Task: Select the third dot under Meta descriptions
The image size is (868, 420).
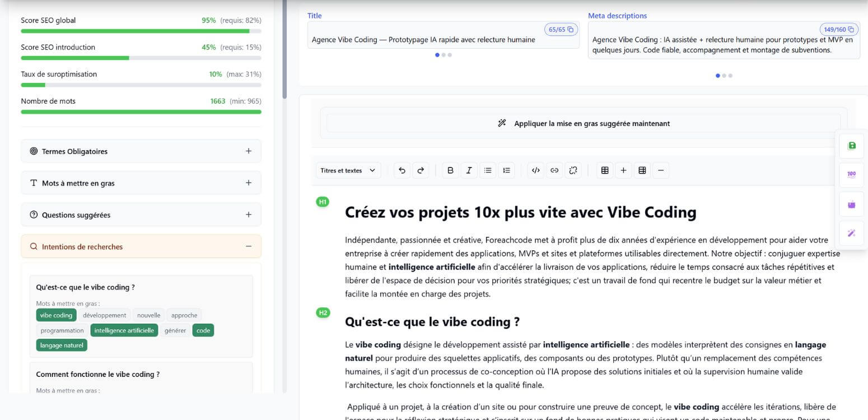Action: click(x=730, y=76)
